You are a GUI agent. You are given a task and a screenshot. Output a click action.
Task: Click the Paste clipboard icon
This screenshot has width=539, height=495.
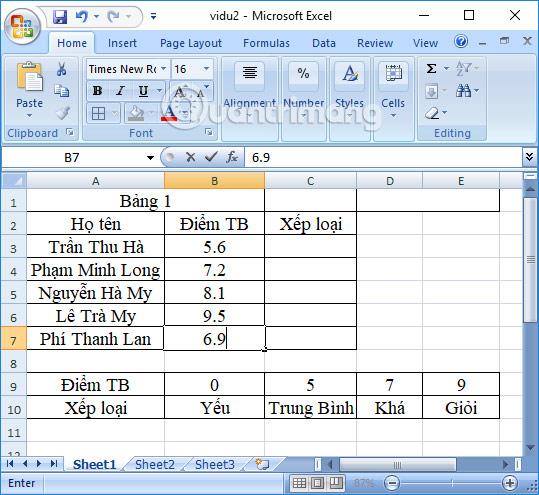click(x=29, y=76)
